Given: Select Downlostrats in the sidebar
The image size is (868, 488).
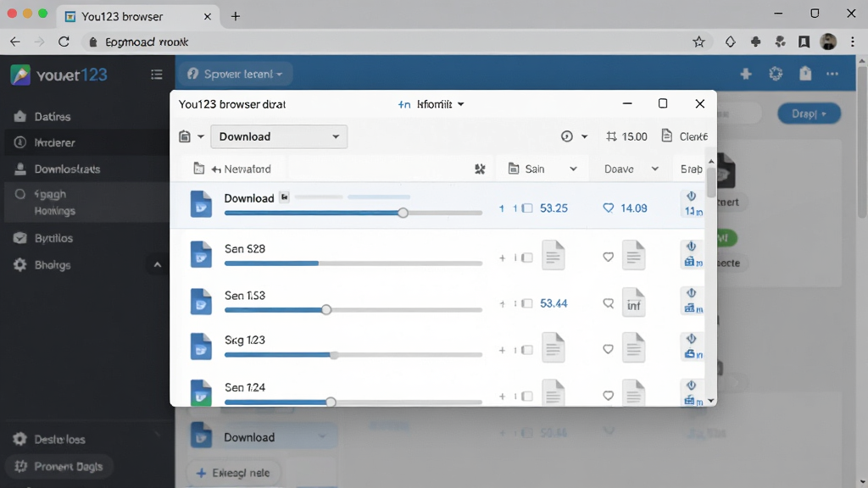Looking at the screenshot, I should 67,169.
